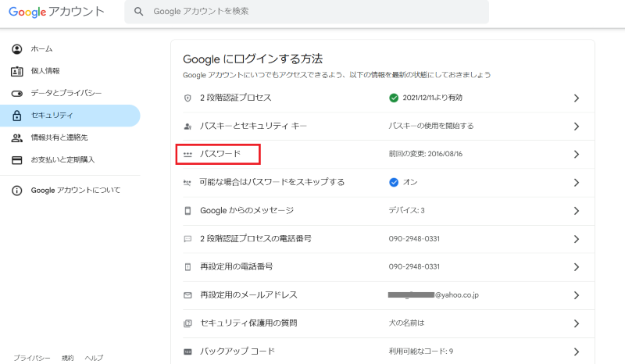The width and height of the screenshot is (625, 364).
Task: Click 利用可能なコード: 9 value
Action: pos(421,352)
